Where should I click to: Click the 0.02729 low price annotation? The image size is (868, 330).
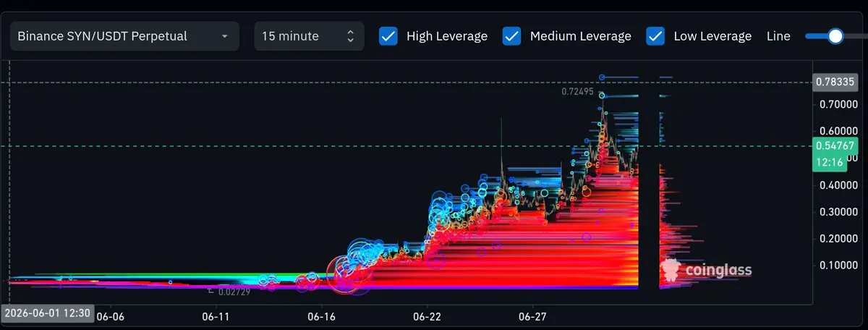[234, 291]
